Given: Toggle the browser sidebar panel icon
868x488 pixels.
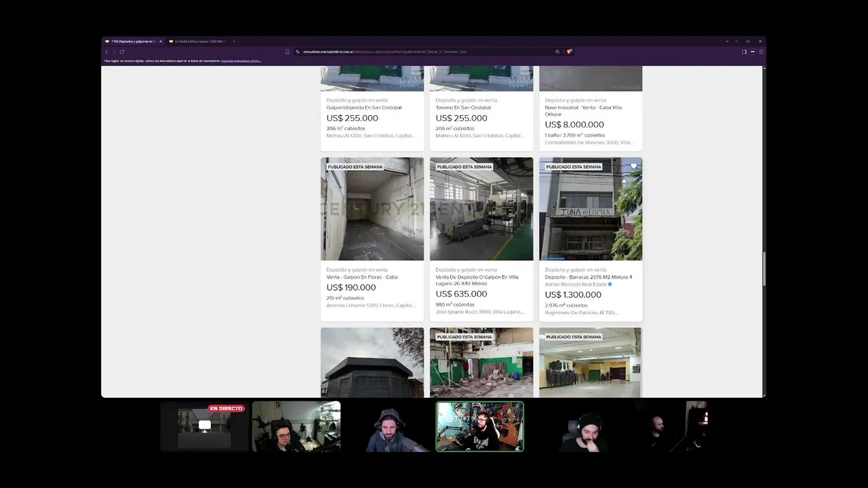Looking at the screenshot, I should [744, 52].
